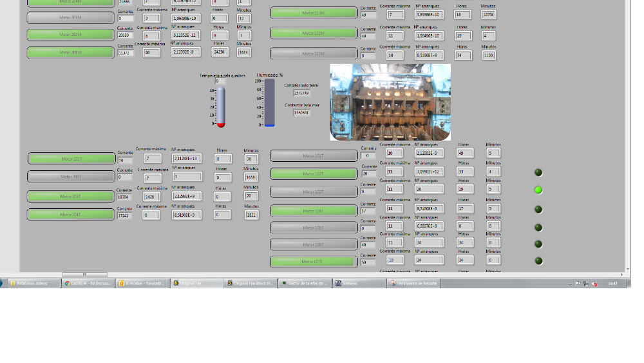Viewport: 644px width, 363px height.
Task: Open Chrome LabVIEW NI Discussion taskbar item
Action: pos(88,283)
